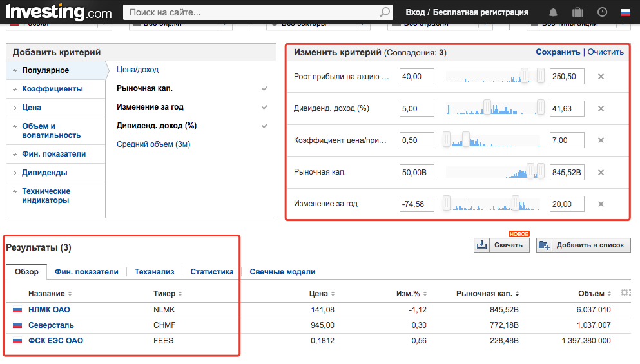Open the portfolio briefcase icon
Viewport: 640px width, 364px height.
point(577,12)
